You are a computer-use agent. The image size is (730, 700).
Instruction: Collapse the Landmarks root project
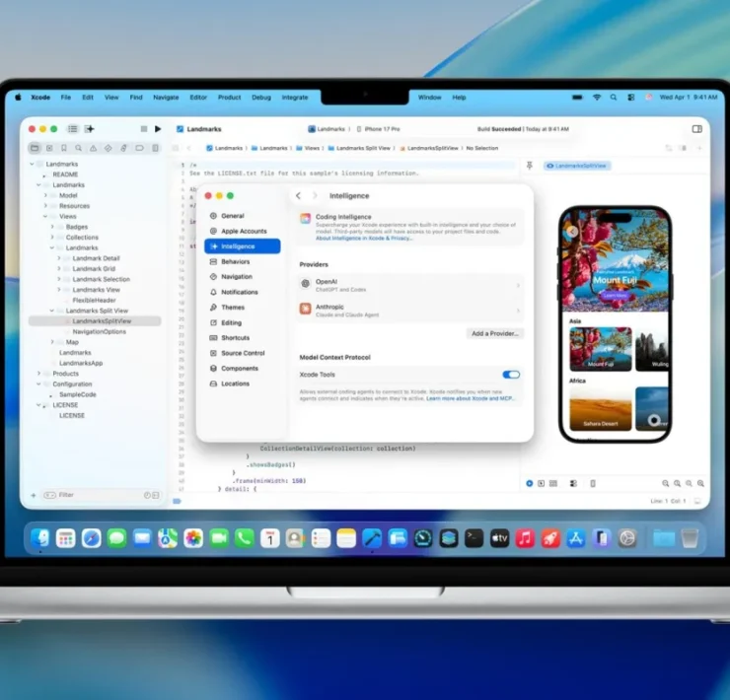point(33,164)
